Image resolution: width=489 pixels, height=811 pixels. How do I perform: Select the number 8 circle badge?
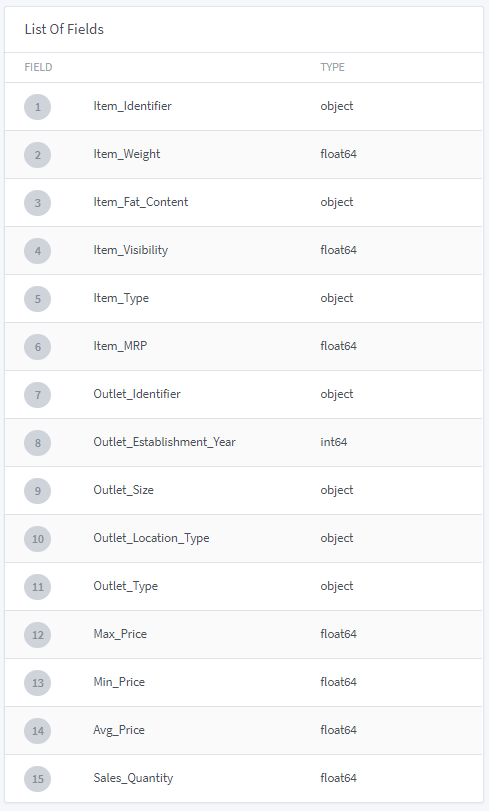[x=37, y=443]
